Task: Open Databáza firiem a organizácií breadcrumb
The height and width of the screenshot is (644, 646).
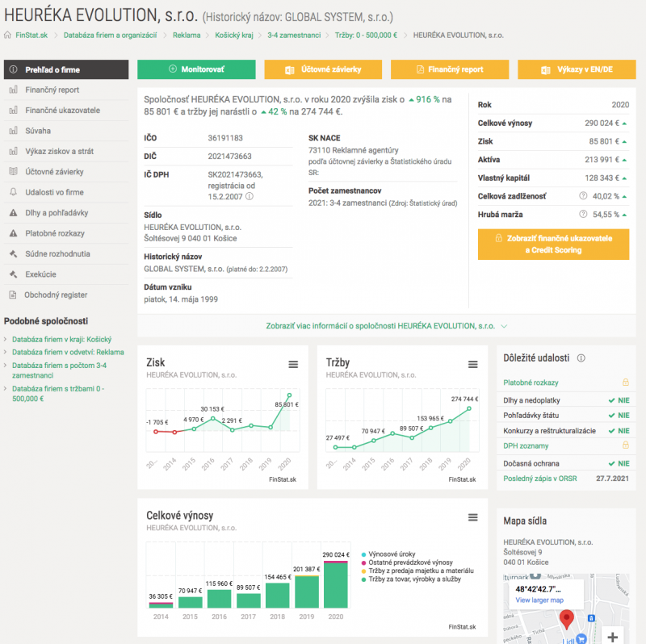Action: (110, 35)
